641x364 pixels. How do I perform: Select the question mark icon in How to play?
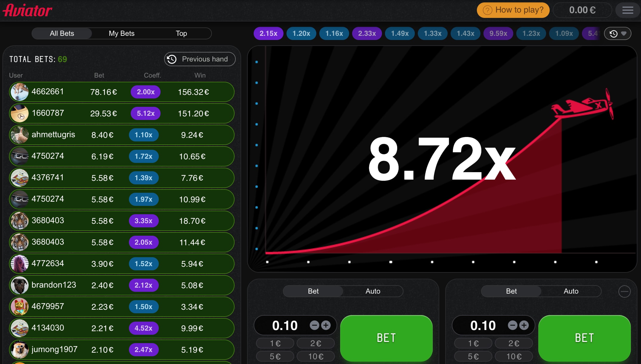tap(488, 10)
